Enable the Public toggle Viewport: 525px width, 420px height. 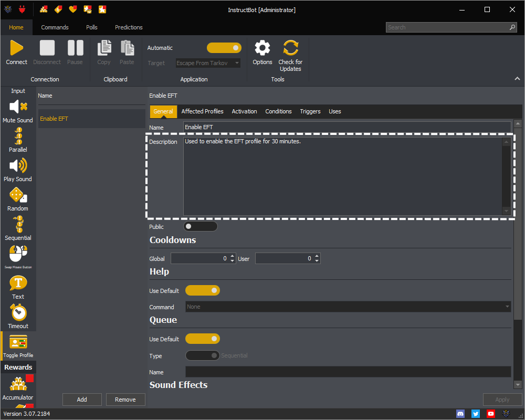click(200, 226)
